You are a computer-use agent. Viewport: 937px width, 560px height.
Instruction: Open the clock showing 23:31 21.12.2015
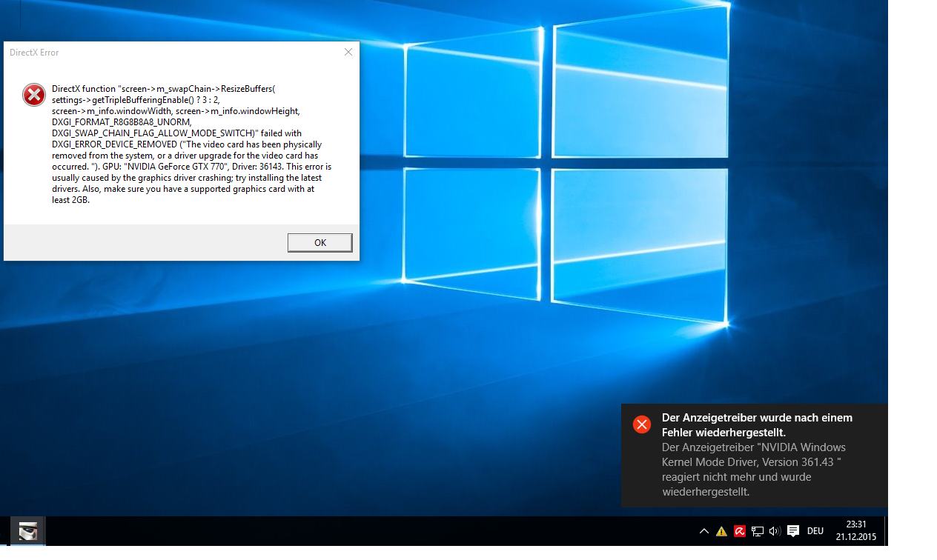pos(856,530)
